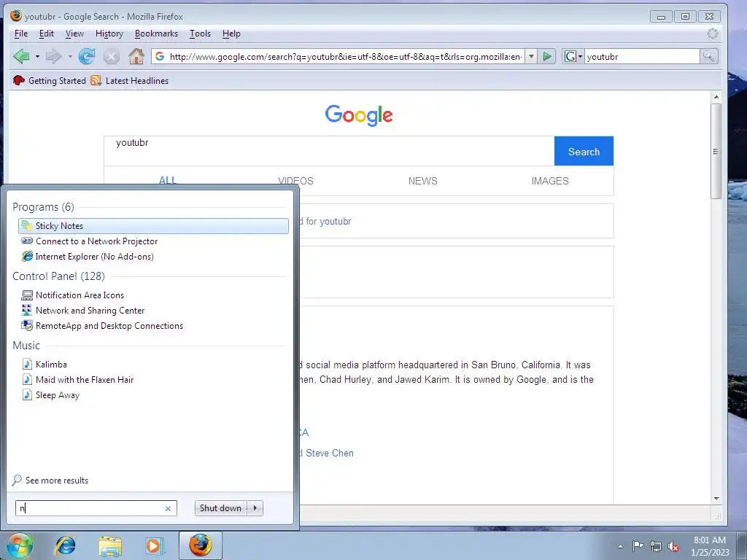
Task: Show hidden tray icons arrow
Action: click(x=620, y=546)
